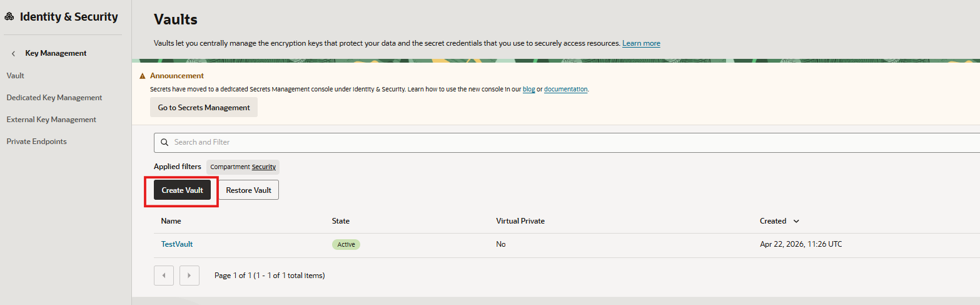The height and width of the screenshot is (305, 980).
Task: Click the back chevron beside Key Management
Action: [13, 54]
